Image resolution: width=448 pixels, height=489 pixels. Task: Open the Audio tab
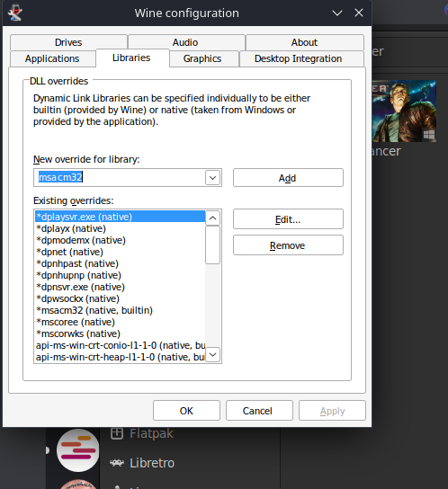[x=185, y=42]
